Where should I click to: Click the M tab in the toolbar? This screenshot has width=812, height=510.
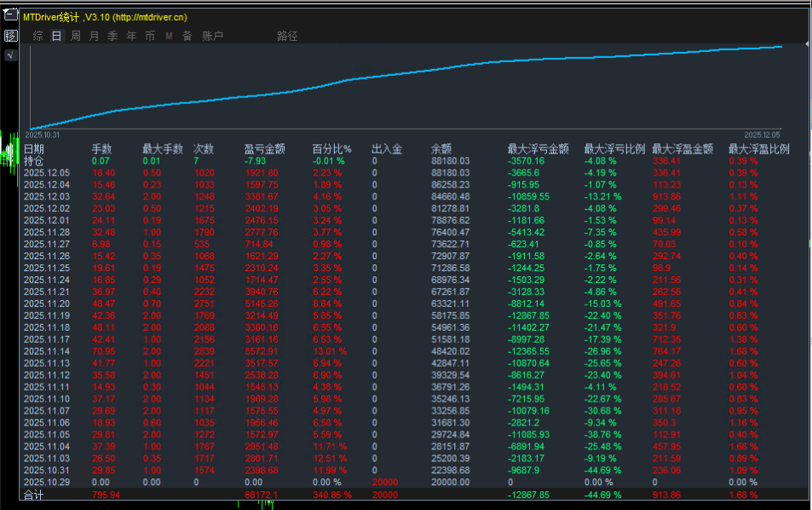tap(169, 36)
